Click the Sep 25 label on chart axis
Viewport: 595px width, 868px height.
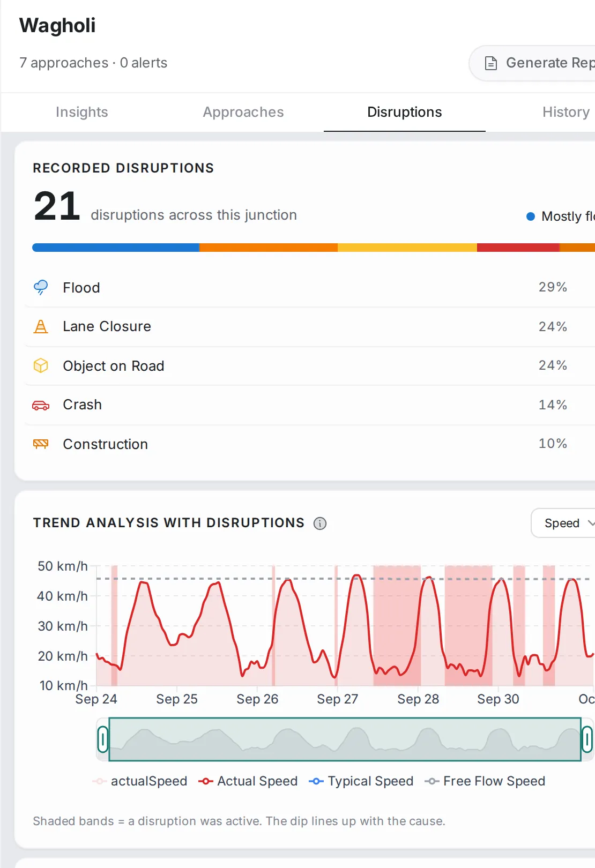coord(177,699)
